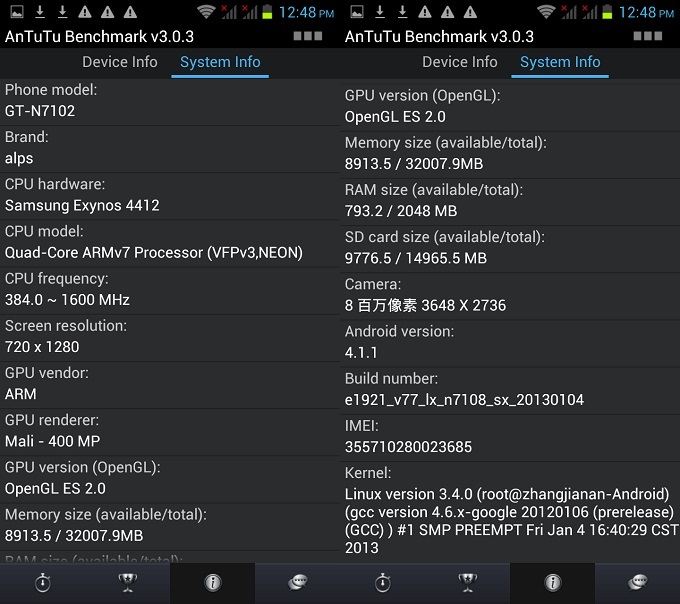680x604 pixels.
Task: Switch to Device Info tab in left screenshot
Action: pyautogui.click(x=120, y=62)
